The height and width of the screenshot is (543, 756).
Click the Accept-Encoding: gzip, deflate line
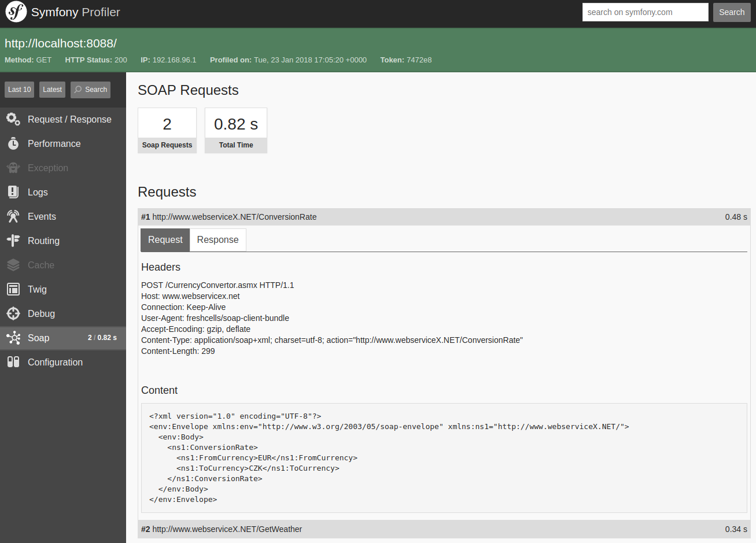pos(196,329)
